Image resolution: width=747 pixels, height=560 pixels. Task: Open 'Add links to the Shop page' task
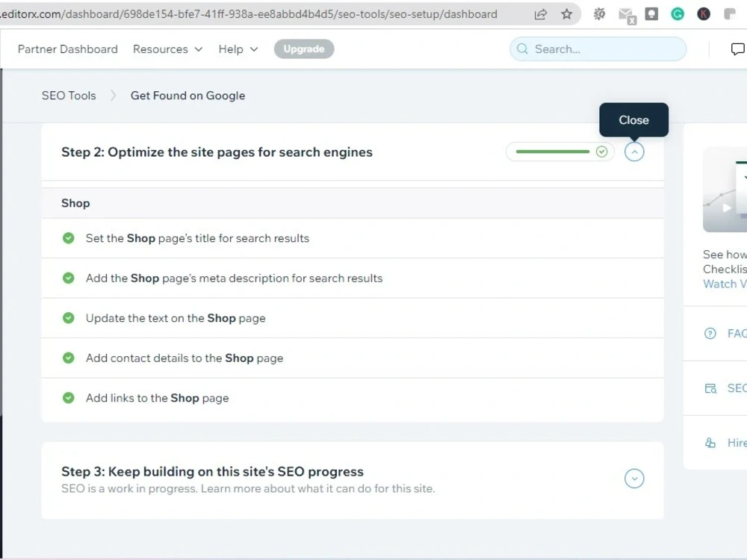(x=353, y=398)
